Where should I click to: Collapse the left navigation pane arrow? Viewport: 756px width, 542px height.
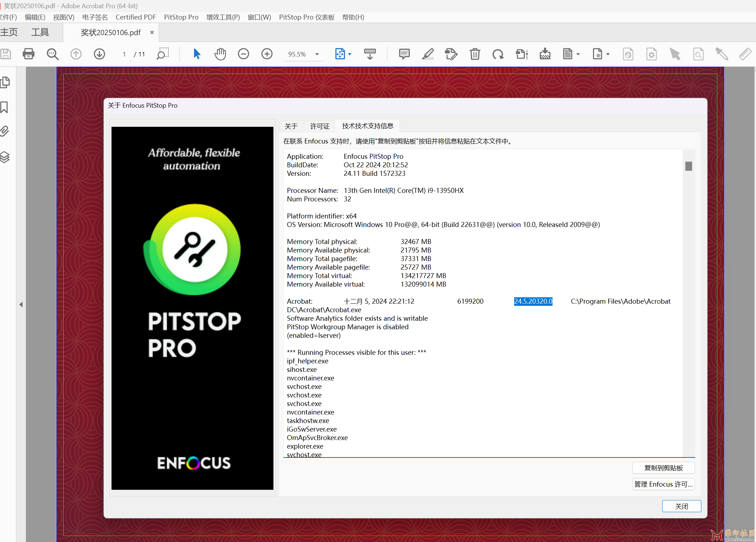pos(21,304)
